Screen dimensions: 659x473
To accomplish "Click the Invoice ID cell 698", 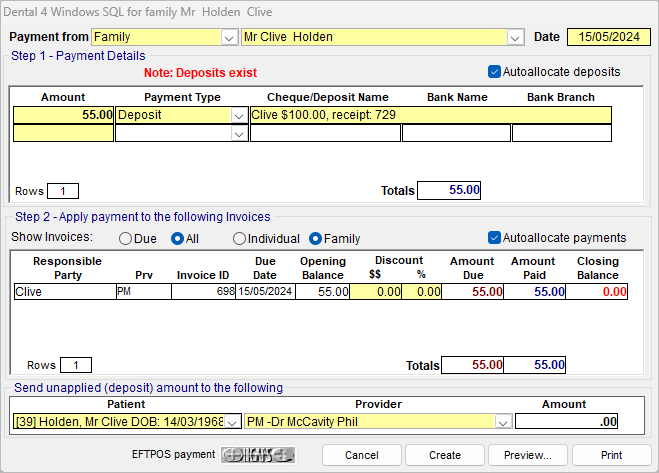I will pos(203,291).
